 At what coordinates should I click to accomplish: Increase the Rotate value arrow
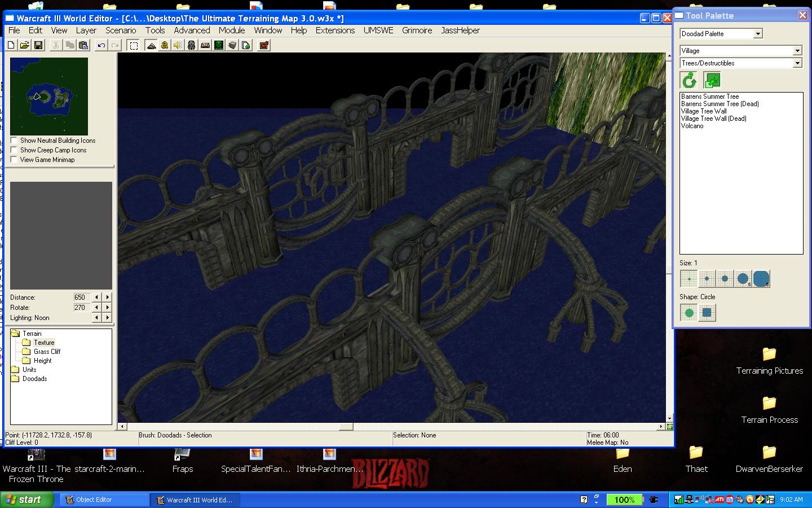click(x=107, y=308)
